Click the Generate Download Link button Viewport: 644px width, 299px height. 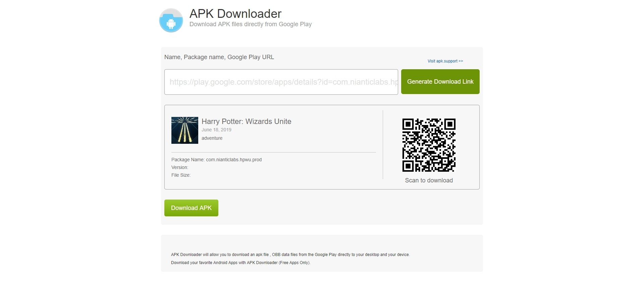(440, 82)
